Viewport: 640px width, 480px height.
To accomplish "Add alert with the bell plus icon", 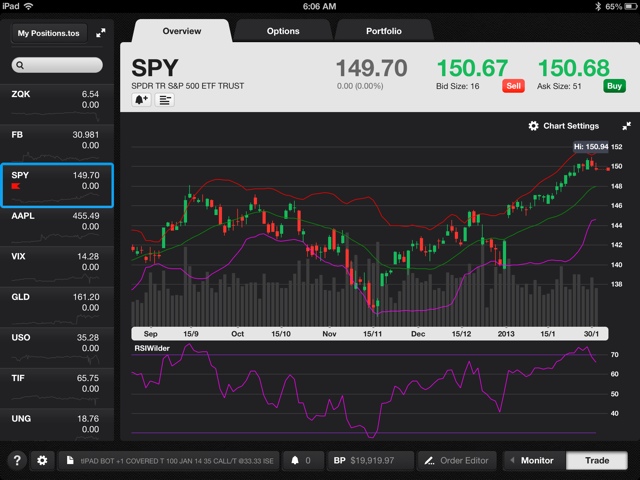I will click(x=141, y=100).
